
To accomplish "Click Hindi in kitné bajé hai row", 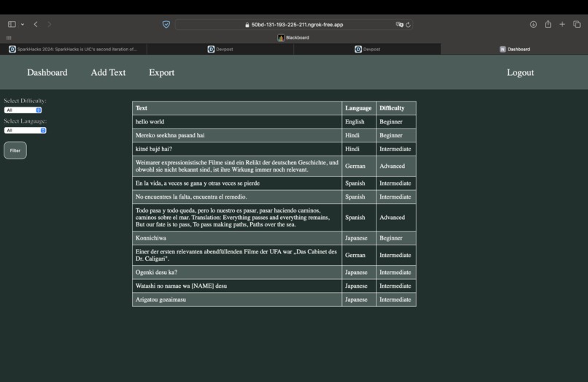I will (x=352, y=149).
